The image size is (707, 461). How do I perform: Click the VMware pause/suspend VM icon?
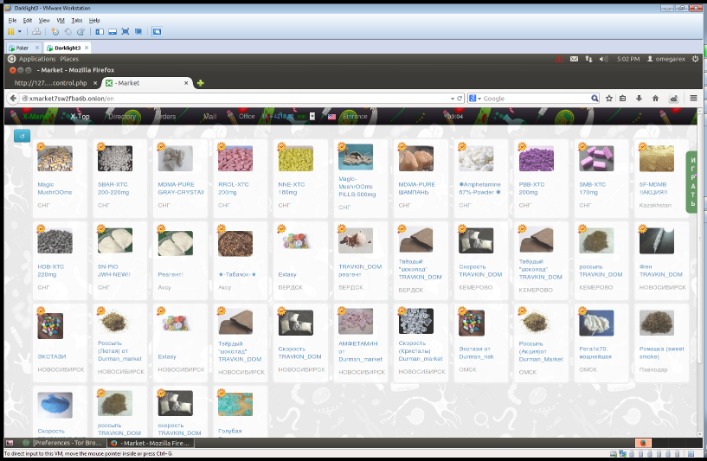[11, 32]
